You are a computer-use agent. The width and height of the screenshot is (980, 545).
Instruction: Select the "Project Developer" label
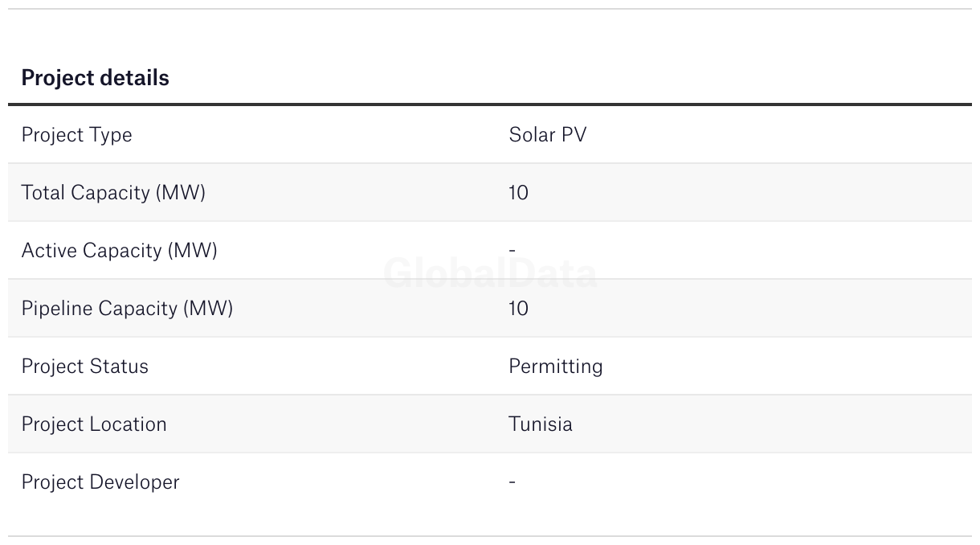[x=100, y=482]
